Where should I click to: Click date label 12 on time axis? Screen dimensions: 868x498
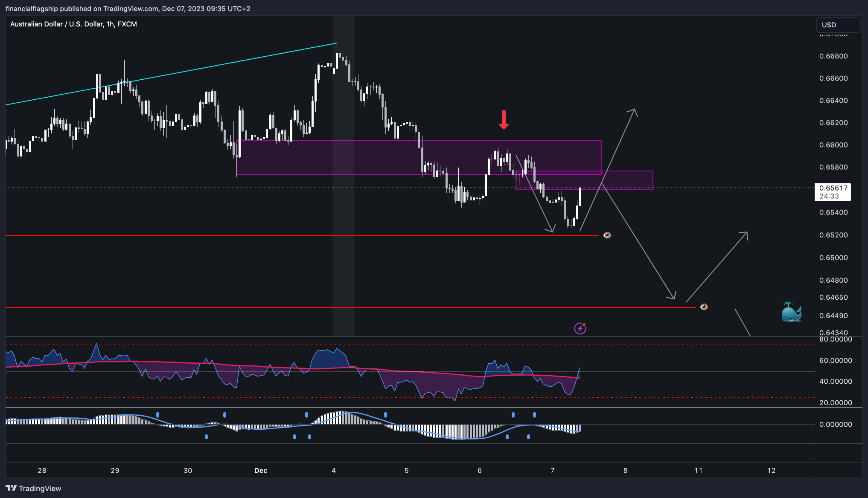click(x=772, y=470)
